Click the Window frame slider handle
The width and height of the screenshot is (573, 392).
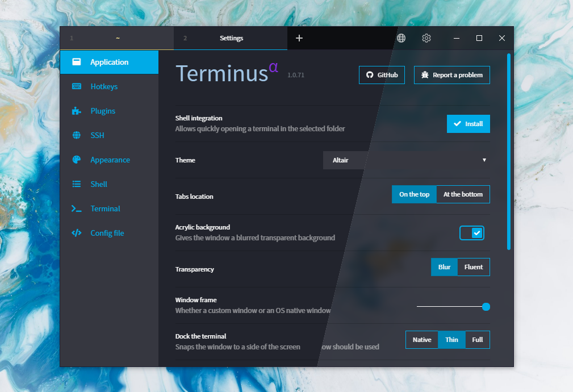(x=486, y=307)
